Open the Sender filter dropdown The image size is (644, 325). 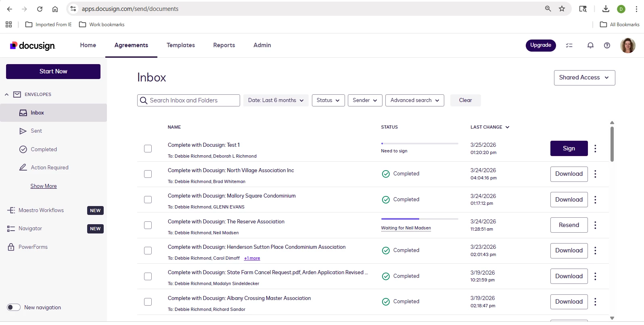365,100
